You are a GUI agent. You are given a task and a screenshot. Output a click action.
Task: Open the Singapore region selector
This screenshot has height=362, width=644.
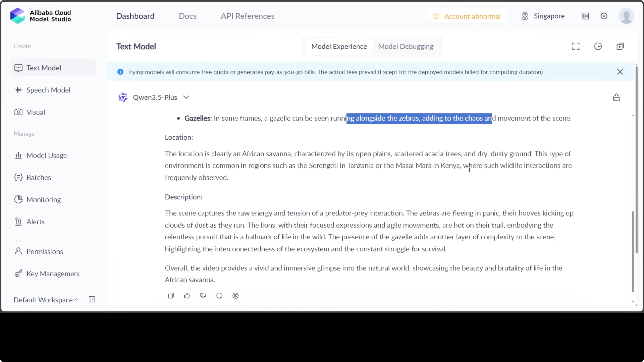543,16
